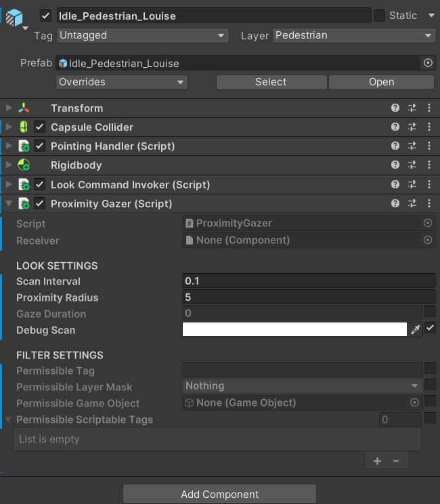The height and width of the screenshot is (504, 440).
Task: Click Permissible Game Object picker circle
Action: [x=415, y=402]
